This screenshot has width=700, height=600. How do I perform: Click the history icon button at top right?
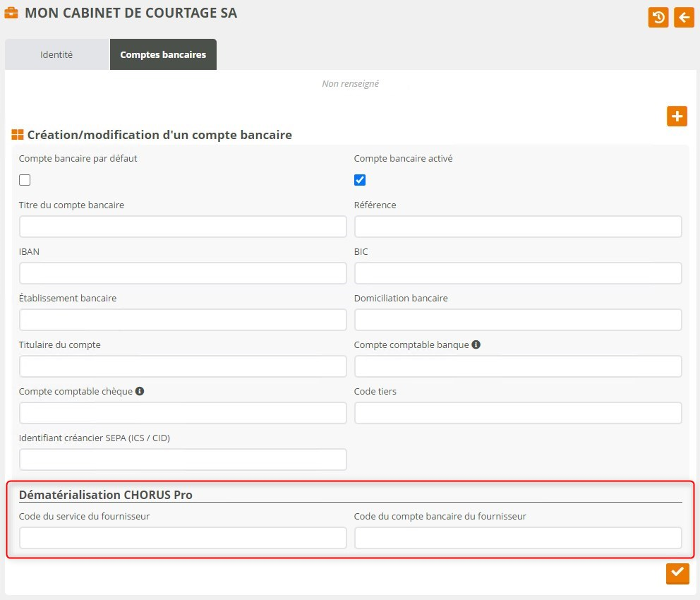[x=658, y=18]
